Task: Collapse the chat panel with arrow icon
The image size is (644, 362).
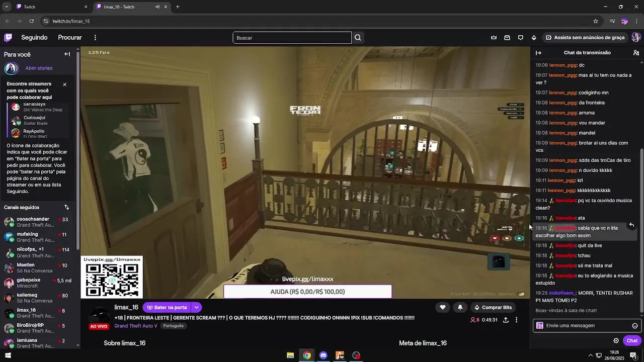Action: 538,53
